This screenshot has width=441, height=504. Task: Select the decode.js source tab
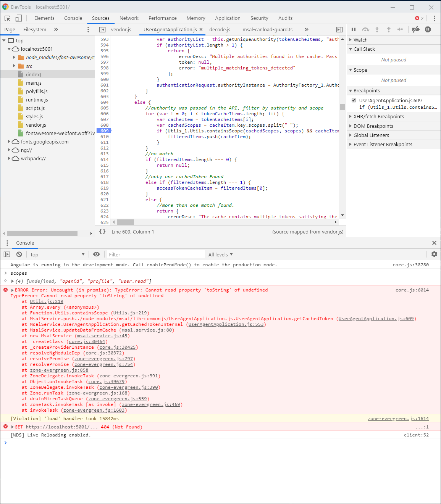[x=220, y=29]
